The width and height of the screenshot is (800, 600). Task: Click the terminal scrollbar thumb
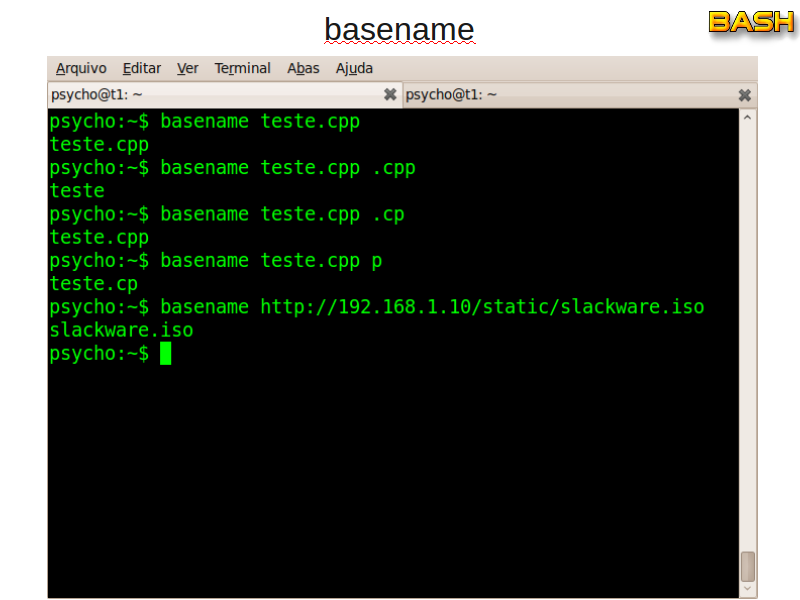(x=747, y=566)
